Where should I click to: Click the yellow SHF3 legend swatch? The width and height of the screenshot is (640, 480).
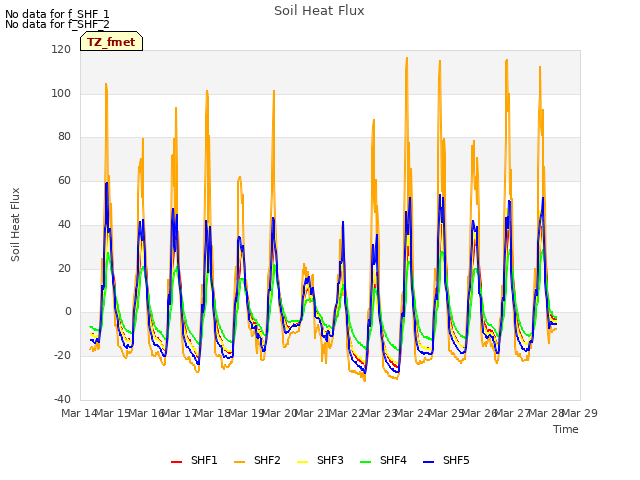[302, 462]
